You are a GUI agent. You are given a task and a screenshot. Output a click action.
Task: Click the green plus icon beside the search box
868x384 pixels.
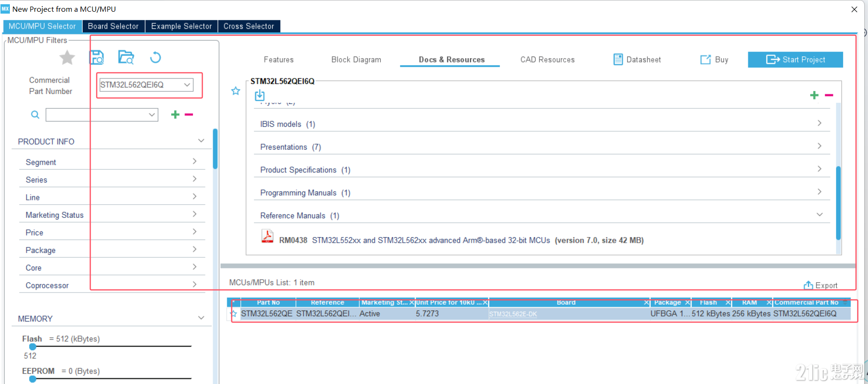click(175, 115)
